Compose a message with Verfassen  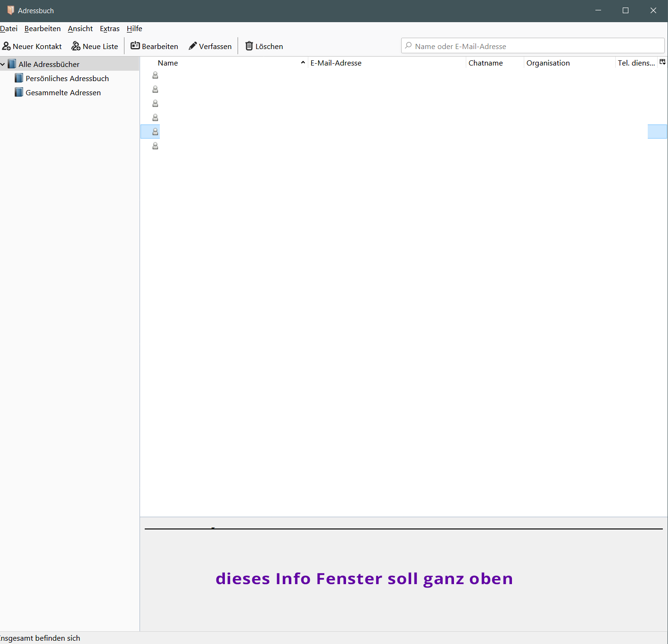click(210, 46)
